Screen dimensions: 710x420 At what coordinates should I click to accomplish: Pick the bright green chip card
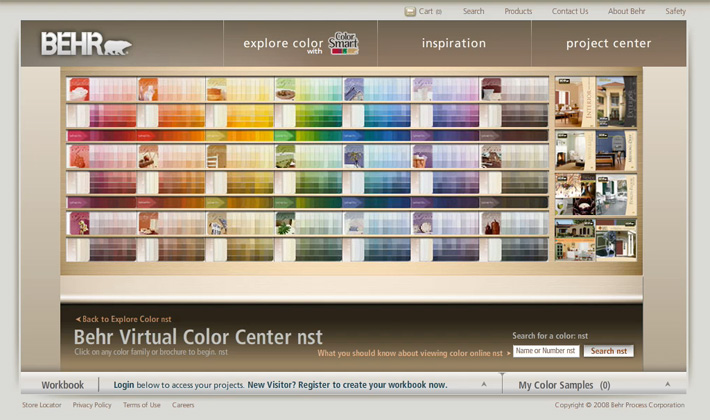[x=319, y=116]
